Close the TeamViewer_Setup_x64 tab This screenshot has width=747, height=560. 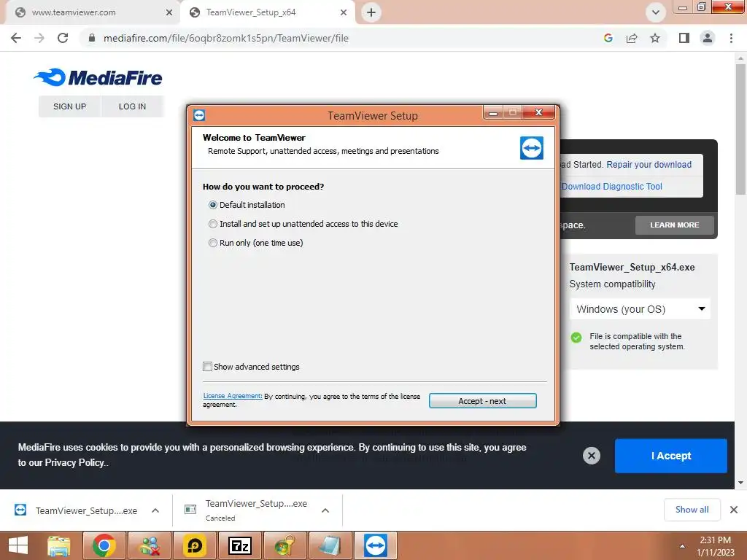click(344, 12)
